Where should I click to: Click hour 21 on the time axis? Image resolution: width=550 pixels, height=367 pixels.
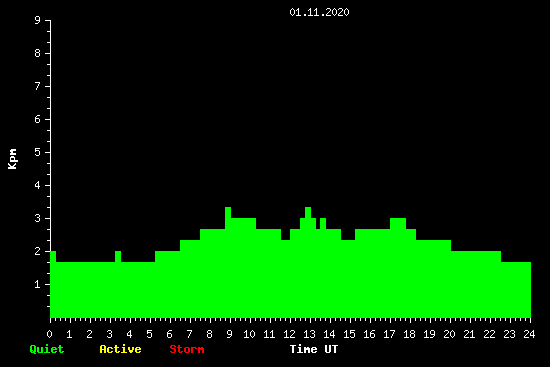click(x=469, y=334)
